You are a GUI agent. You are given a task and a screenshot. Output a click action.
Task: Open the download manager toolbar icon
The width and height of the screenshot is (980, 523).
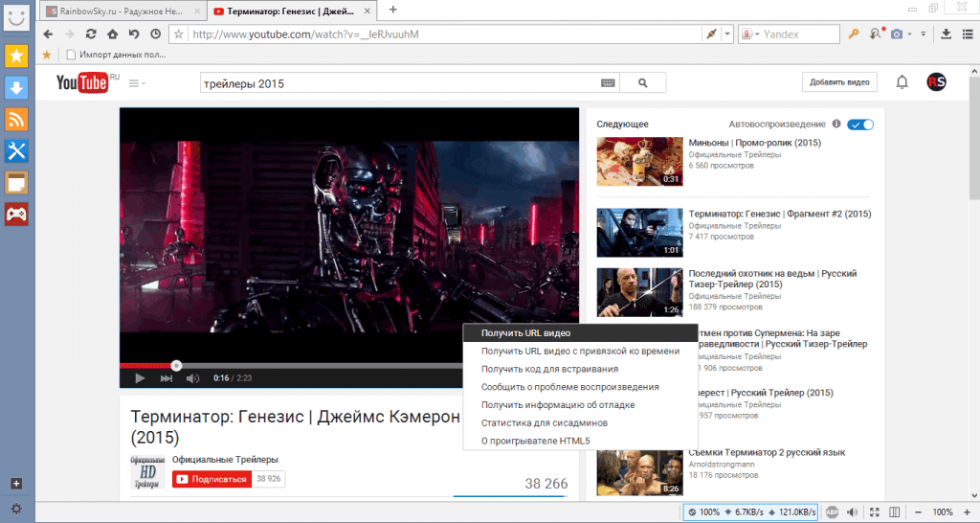coord(946,34)
